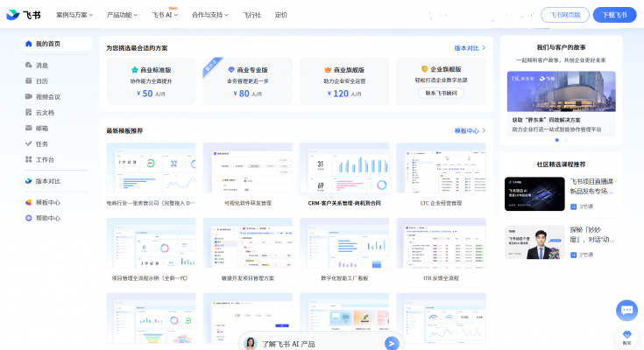Expand the 飞书 AI dropdown menu

(165, 15)
